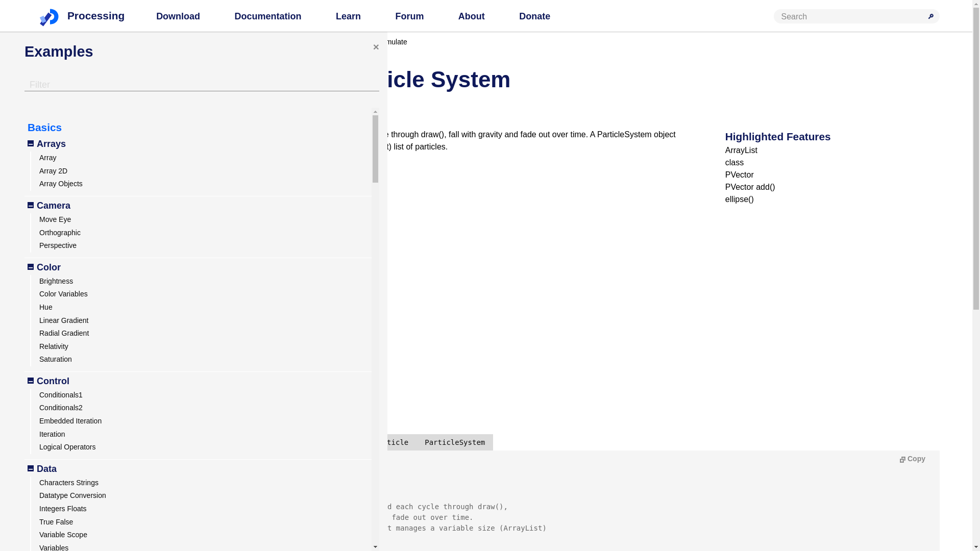Collapse the Arrays category
Screen dimensions: 980x551
[x=31, y=144]
